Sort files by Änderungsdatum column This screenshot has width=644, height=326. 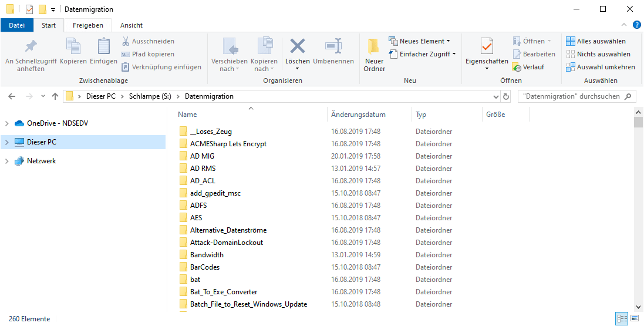tap(358, 115)
